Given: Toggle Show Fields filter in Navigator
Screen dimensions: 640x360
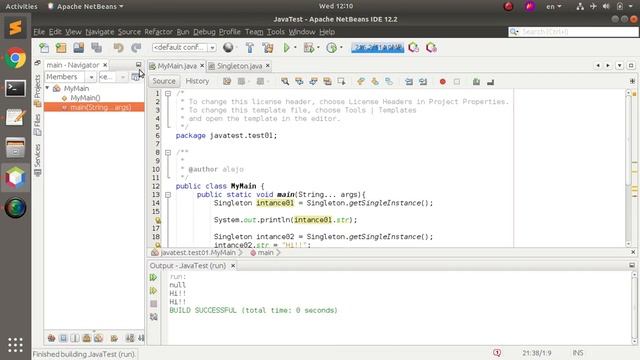Looking at the screenshot, I should click(x=63, y=338).
